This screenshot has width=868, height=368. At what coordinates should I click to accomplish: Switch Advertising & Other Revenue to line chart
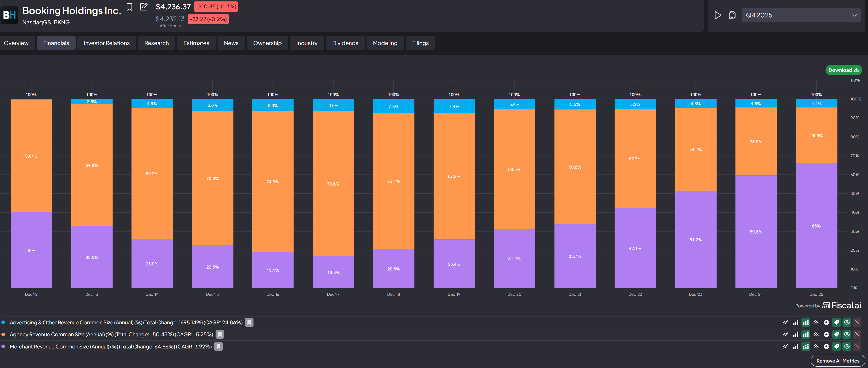coord(785,322)
